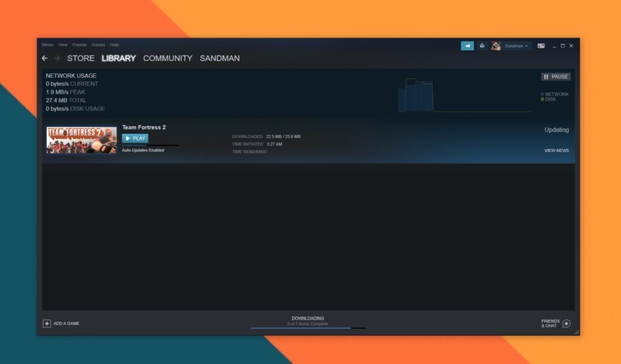Pause the Team Fortress 2 download
The height and width of the screenshot is (364, 621).
(x=555, y=76)
